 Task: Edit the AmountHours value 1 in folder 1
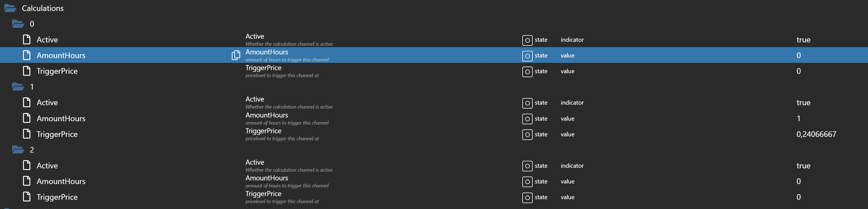click(798, 119)
